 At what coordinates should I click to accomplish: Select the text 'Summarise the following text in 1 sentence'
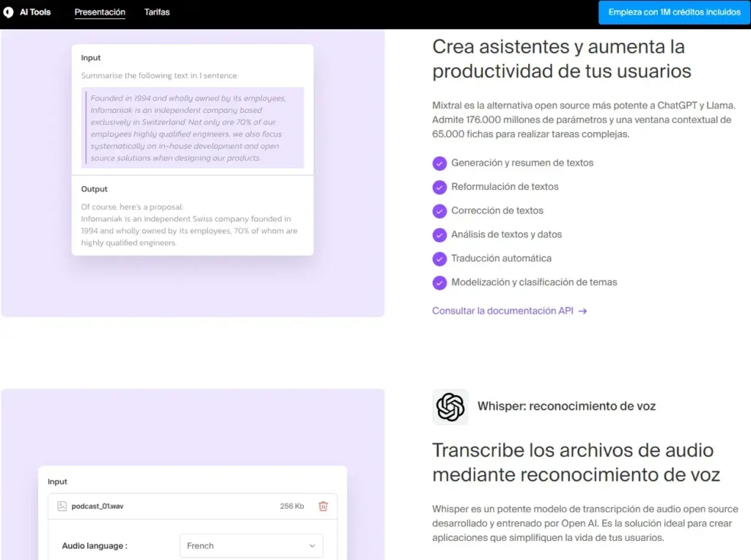coord(159,75)
